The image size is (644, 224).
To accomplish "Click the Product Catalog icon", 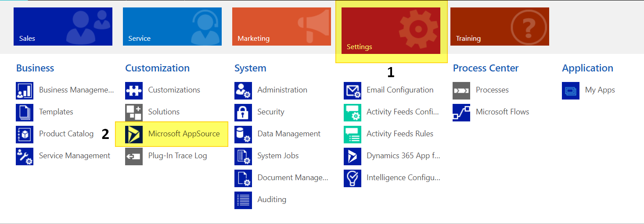I will point(25,135).
